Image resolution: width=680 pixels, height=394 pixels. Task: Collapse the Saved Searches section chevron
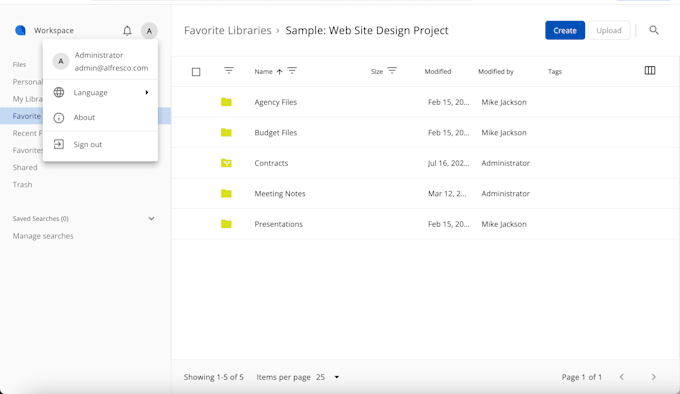(x=151, y=218)
